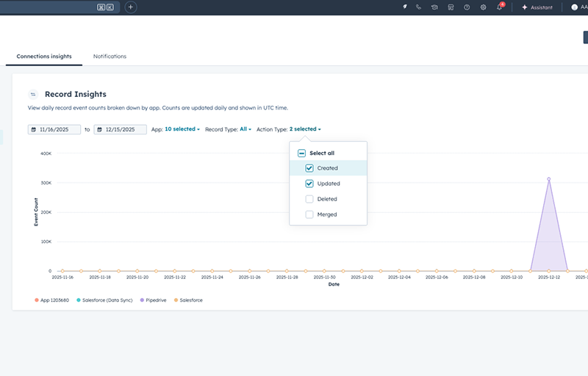
Task: Click the calendar icon in the start date field
Action: coord(34,129)
